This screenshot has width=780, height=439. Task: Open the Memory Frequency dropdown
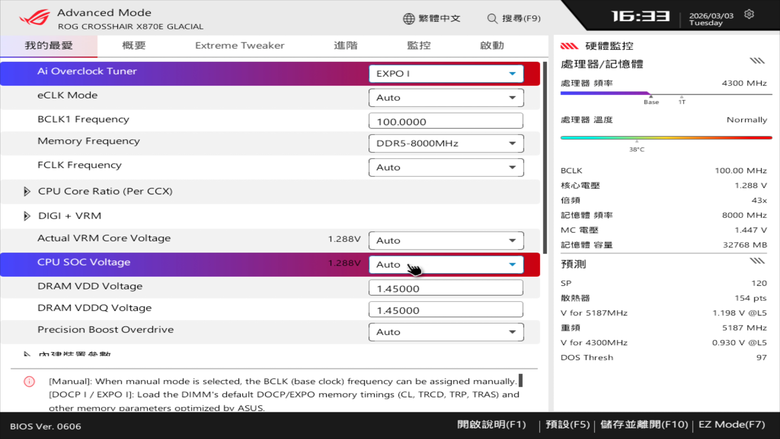click(x=446, y=143)
